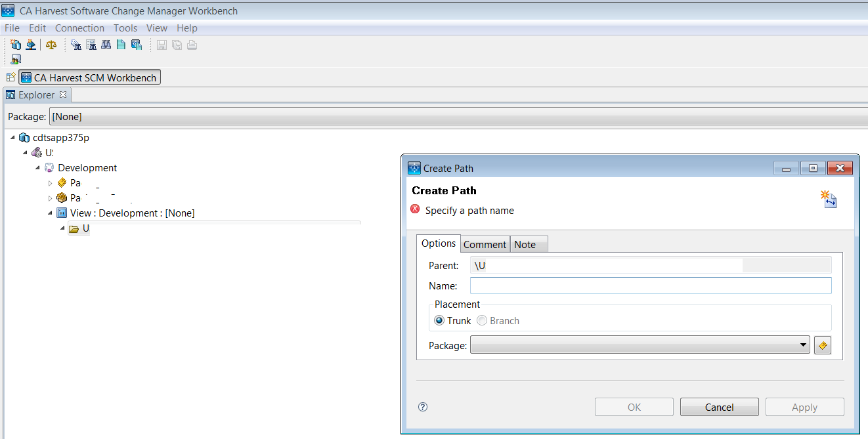Click the help question mark in Create Path dialog

pos(422,407)
